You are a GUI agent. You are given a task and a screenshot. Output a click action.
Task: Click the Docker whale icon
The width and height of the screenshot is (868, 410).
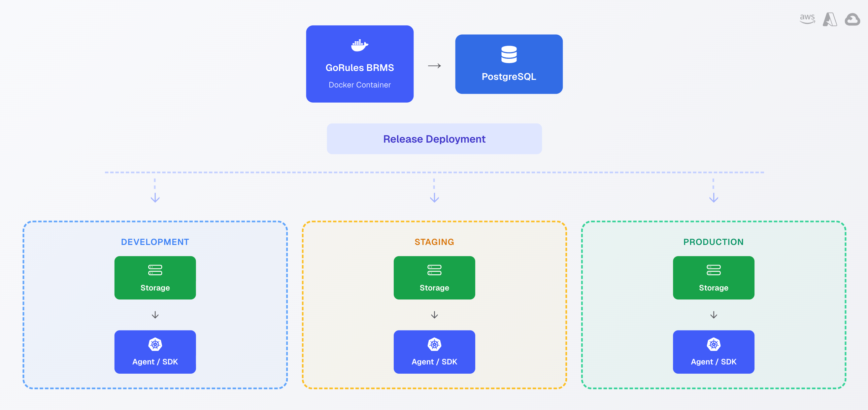click(359, 45)
